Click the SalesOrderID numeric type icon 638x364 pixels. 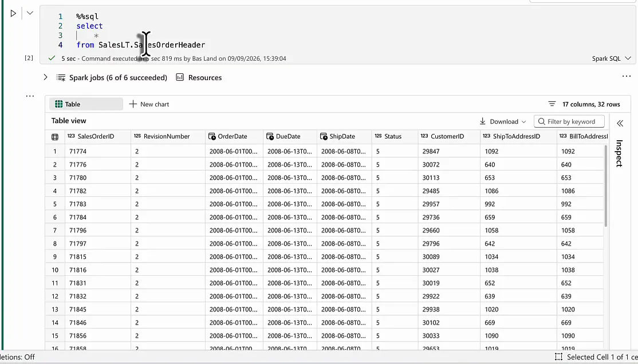click(71, 136)
